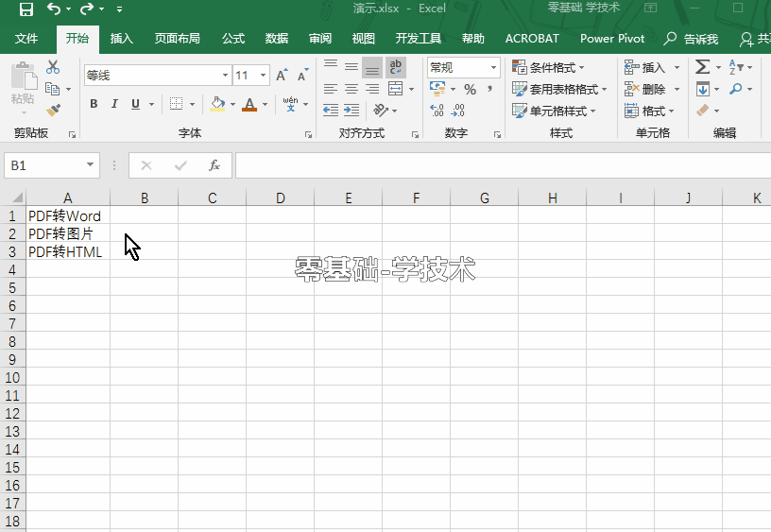
Task: Increase font size with large A icon
Action: pos(282,76)
